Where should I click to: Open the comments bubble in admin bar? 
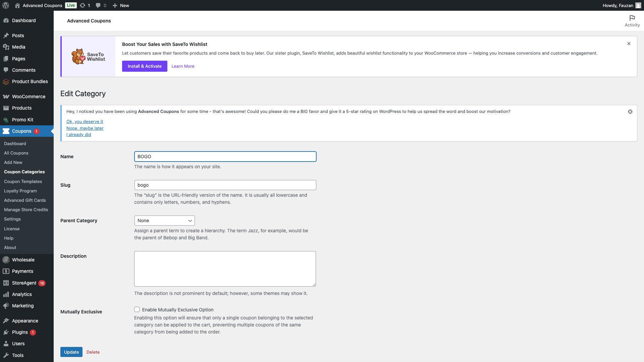(x=98, y=5)
